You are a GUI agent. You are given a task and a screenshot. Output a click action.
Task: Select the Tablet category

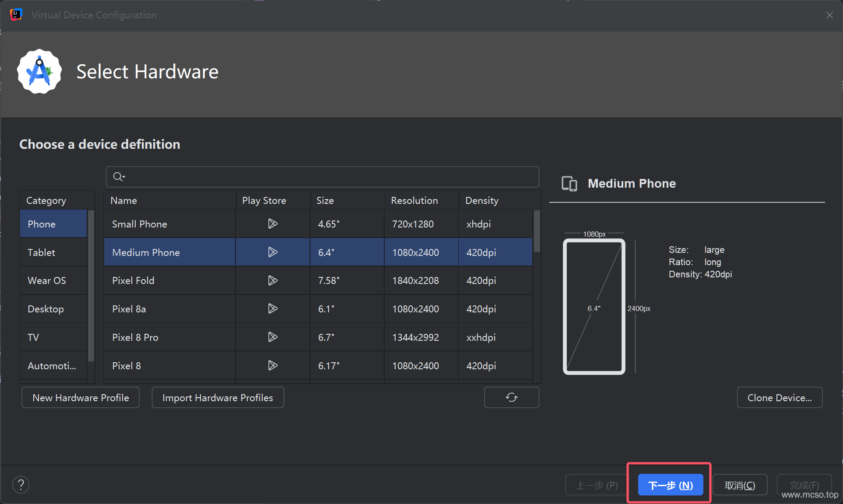tap(53, 252)
